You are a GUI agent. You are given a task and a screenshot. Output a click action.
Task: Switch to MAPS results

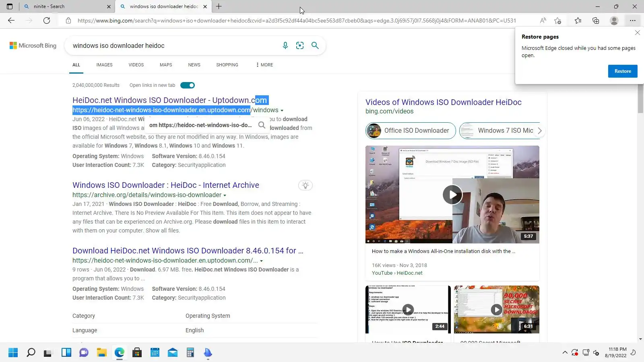pyautogui.click(x=166, y=65)
